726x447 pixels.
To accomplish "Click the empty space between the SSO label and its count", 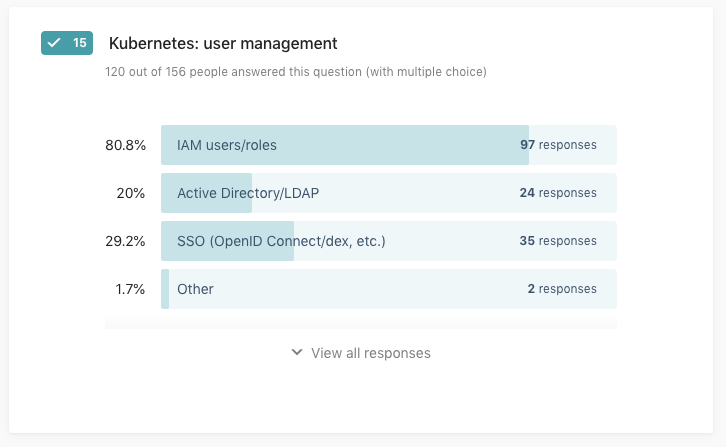I will tap(450, 241).
